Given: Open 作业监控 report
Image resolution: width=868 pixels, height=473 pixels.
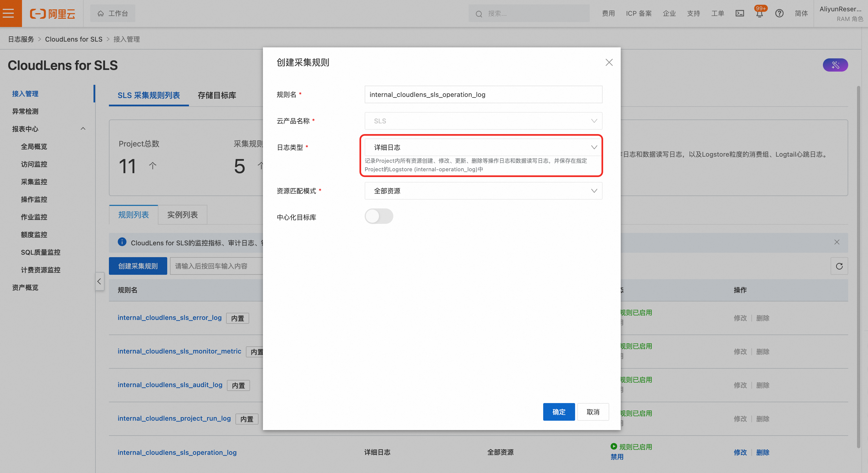Looking at the screenshot, I should [x=34, y=217].
